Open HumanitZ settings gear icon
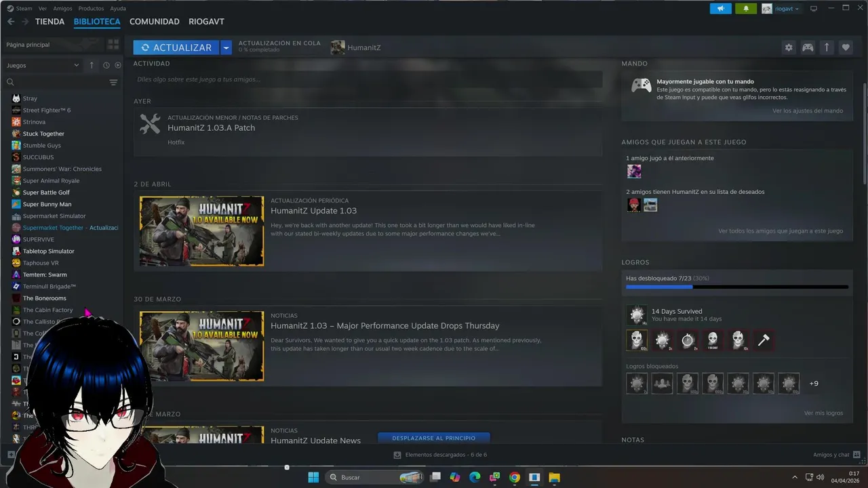 [x=788, y=47]
